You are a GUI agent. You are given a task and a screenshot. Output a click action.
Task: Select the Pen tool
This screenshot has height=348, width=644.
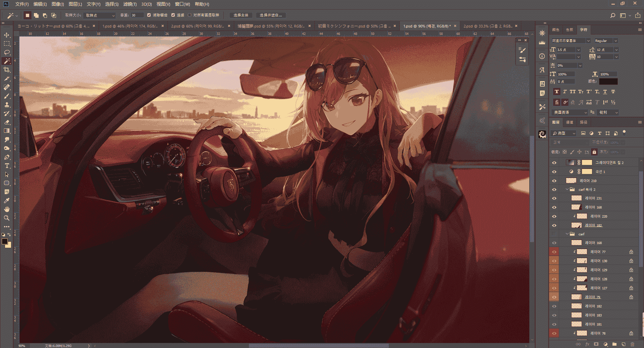coord(7,157)
